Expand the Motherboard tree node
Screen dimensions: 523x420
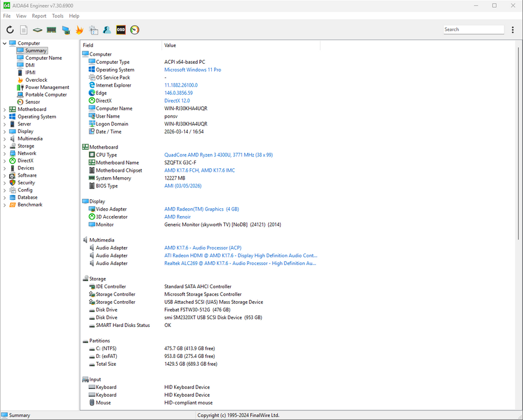click(x=5, y=109)
